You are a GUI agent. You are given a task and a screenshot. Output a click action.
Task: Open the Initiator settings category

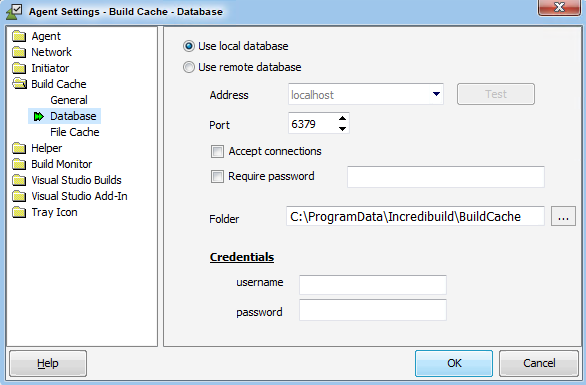coord(50,68)
